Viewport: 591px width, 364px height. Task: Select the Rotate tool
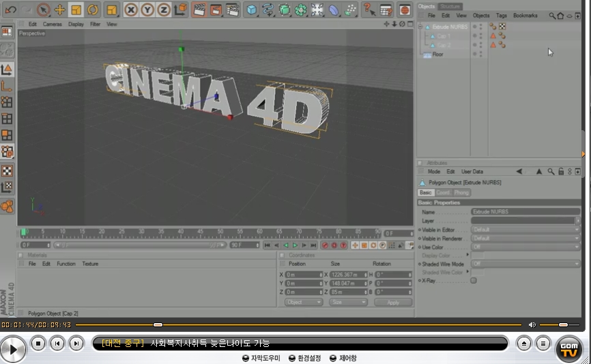coord(92,10)
